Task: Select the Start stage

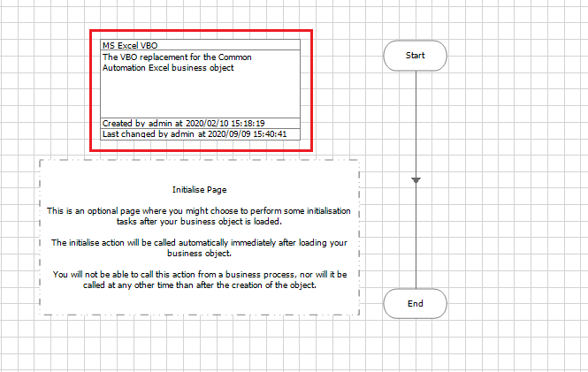Action: 415,56
